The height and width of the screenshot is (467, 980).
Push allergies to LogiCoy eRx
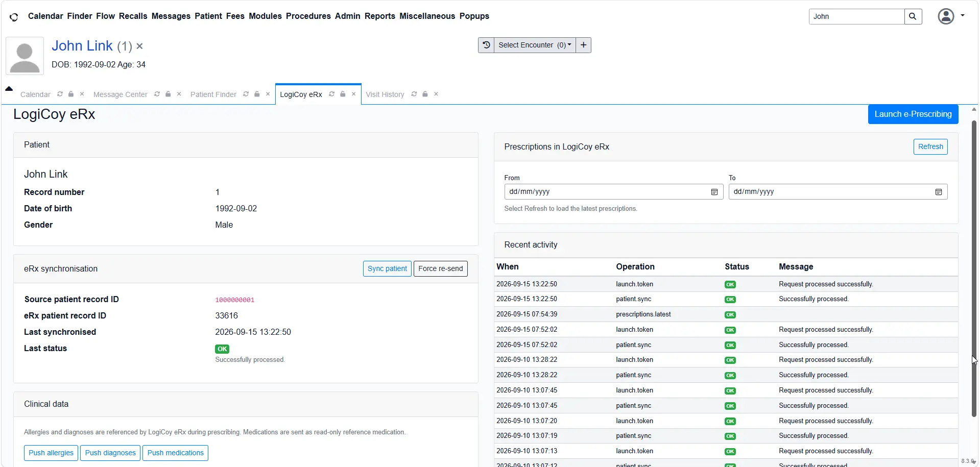pyautogui.click(x=51, y=453)
